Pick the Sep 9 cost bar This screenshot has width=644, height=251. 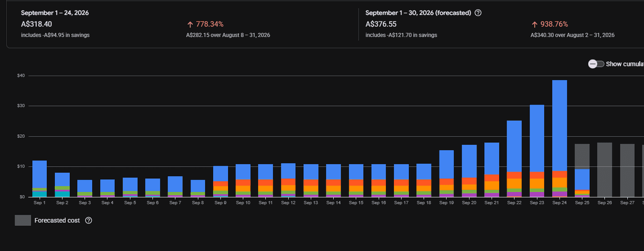coord(221,181)
